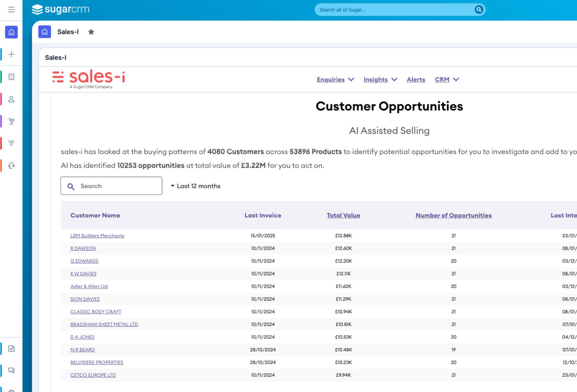Open G EDWARDS customer link
The height and width of the screenshot is (392, 577).
[x=84, y=261]
